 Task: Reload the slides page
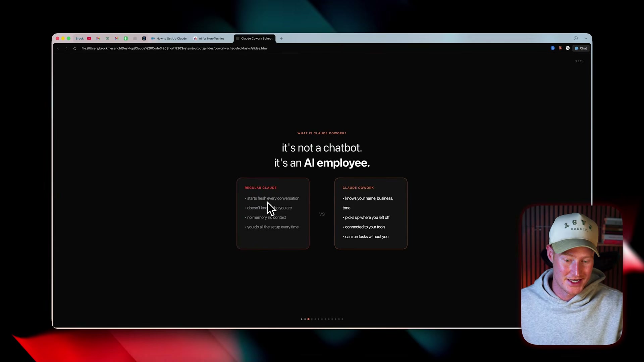[x=74, y=48]
